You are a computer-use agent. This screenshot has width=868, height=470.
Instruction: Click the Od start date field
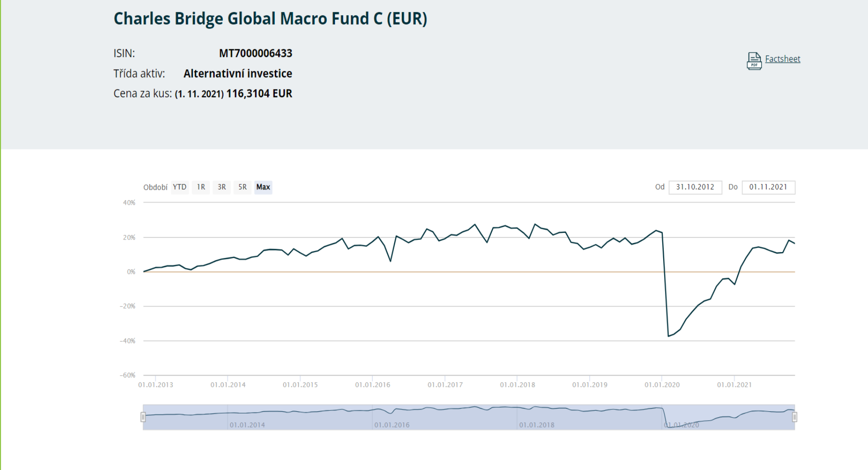click(x=695, y=187)
